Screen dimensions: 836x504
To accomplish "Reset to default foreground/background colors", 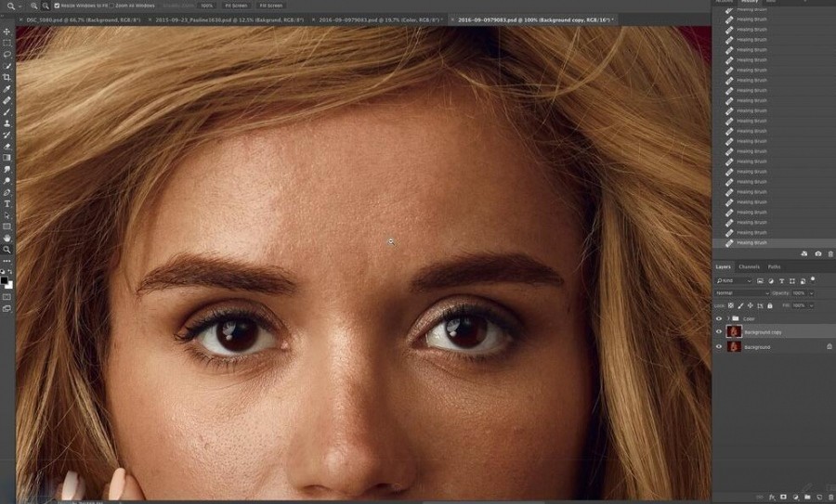I will [x=3, y=272].
